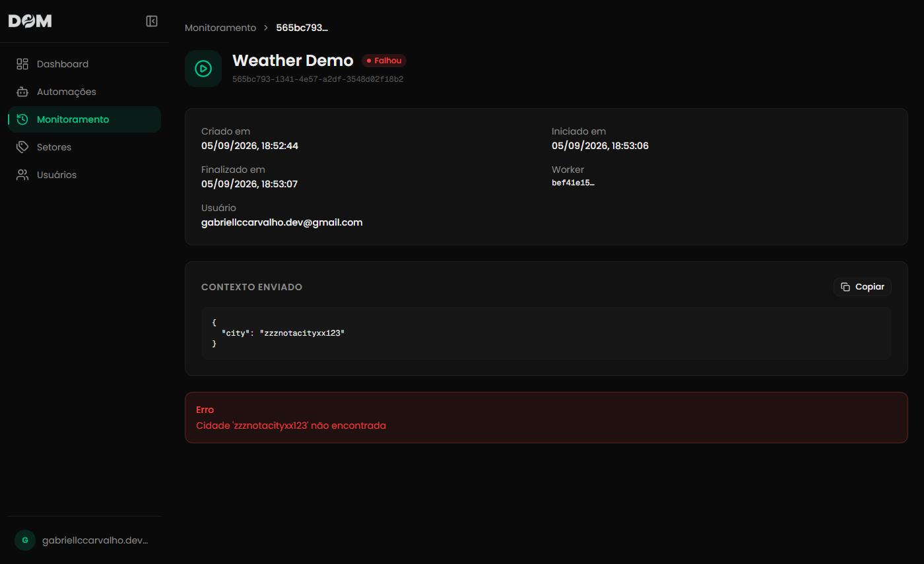This screenshot has height=564, width=924.
Task: Open the Automações menu item
Action: click(84, 92)
